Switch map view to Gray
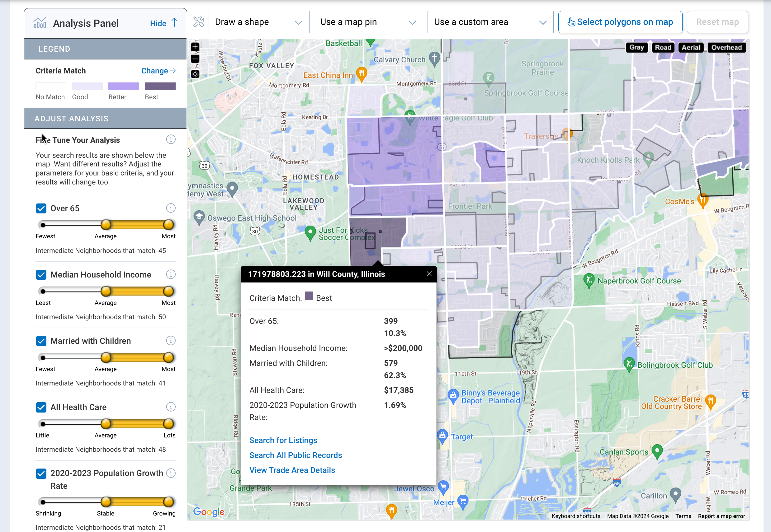The image size is (771, 532). pyautogui.click(x=636, y=48)
